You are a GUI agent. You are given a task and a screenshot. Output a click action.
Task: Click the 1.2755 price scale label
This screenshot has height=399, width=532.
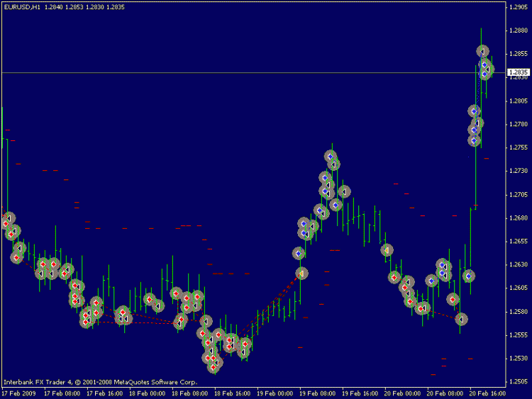click(519, 148)
